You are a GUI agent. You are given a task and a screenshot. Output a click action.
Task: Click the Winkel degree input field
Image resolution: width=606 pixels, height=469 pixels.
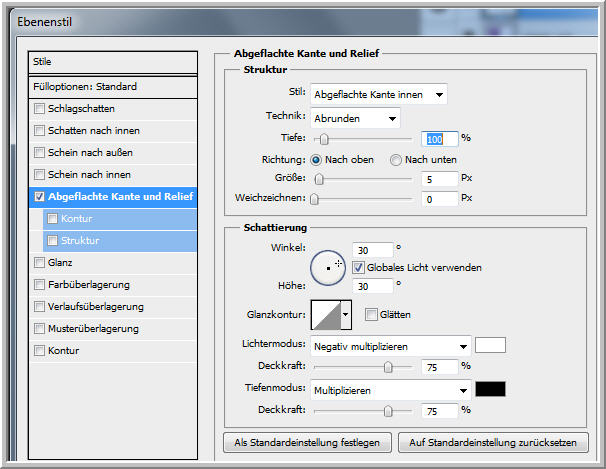click(373, 250)
